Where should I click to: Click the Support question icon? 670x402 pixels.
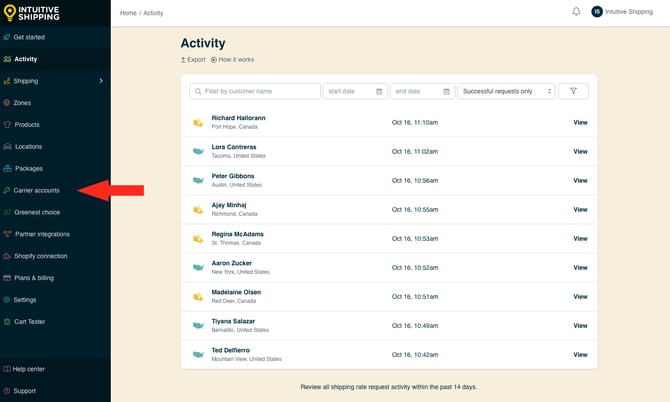coord(7,390)
